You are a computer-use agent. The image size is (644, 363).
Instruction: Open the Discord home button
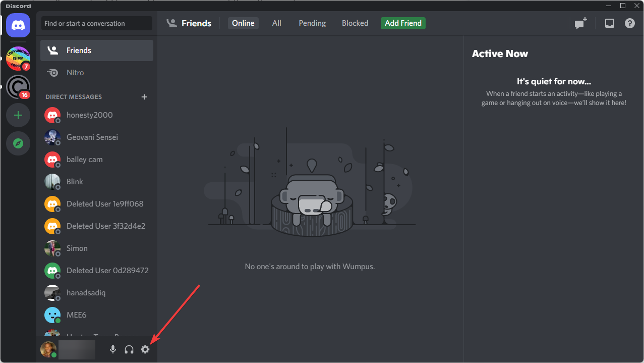[18, 25]
